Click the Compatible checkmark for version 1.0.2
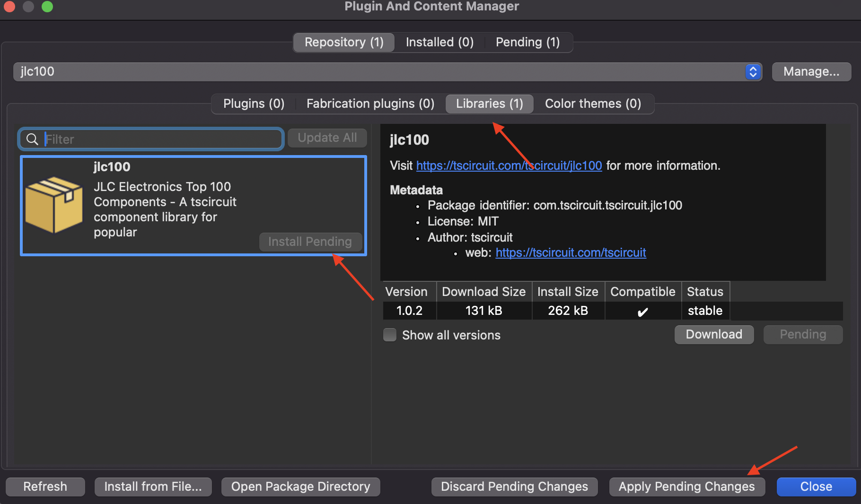861x504 pixels. pyautogui.click(x=642, y=311)
